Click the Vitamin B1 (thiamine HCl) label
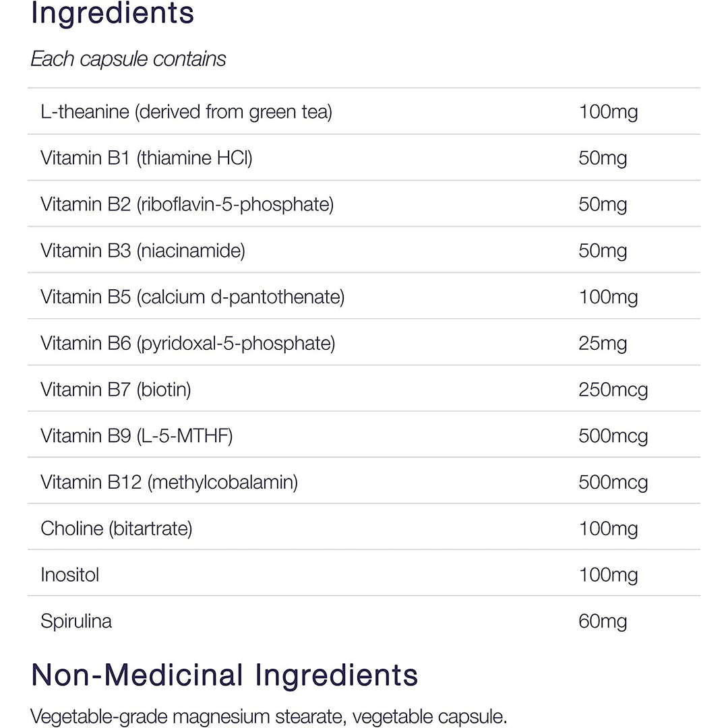 click(x=146, y=158)
